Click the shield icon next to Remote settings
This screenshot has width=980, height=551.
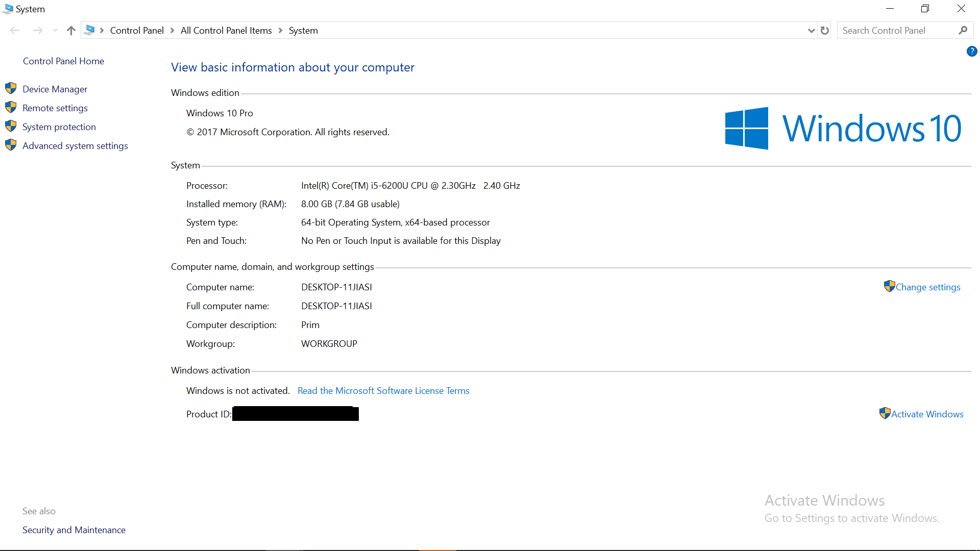11,107
